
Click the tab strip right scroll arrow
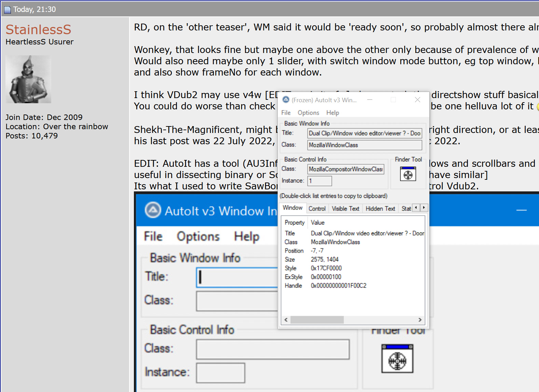click(424, 207)
